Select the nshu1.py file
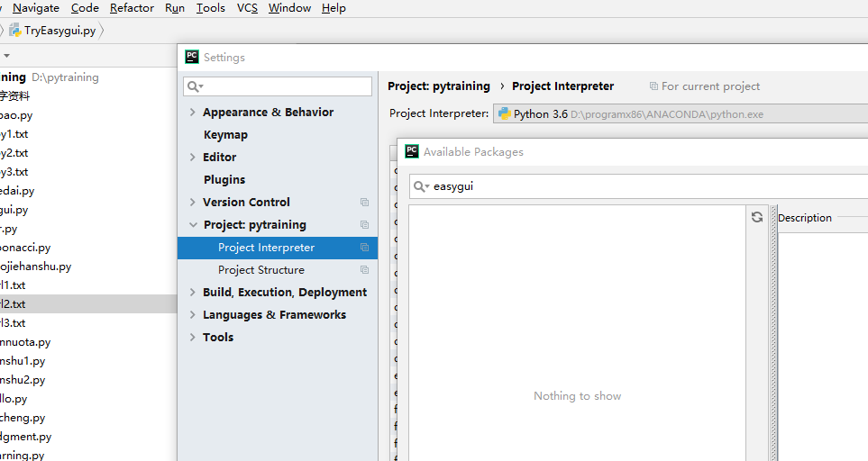The image size is (868, 461). pyautogui.click(x=23, y=361)
